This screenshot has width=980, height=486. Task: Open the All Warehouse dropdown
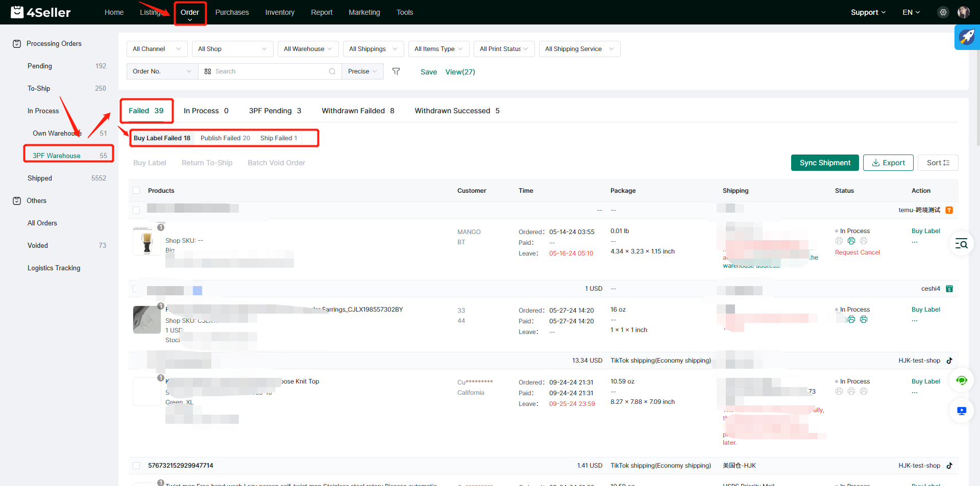point(308,49)
